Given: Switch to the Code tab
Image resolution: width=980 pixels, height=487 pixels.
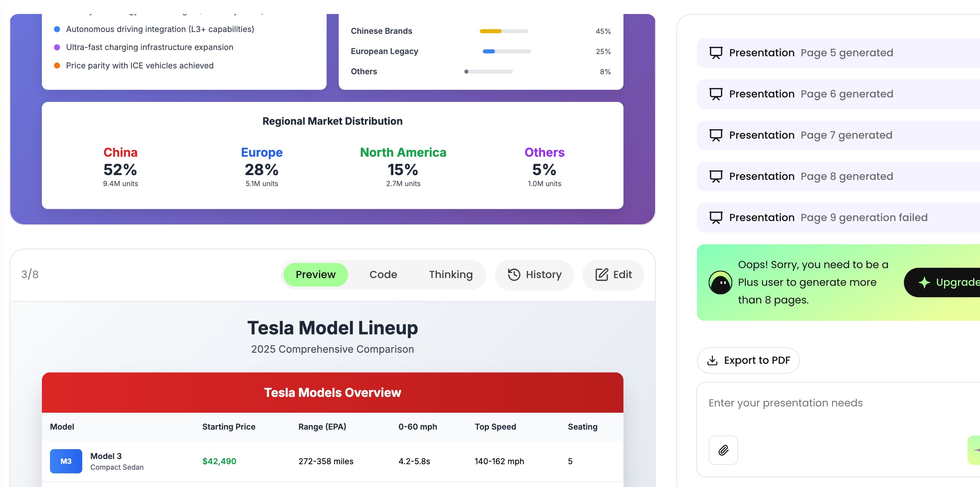Looking at the screenshot, I should click(x=383, y=274).
